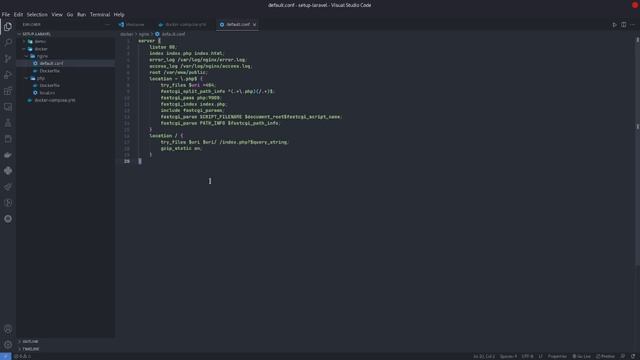This screenshot has height=360, width=640.
Task: Open the Explorer view in activity bar
Action: [x=8, y=27]
